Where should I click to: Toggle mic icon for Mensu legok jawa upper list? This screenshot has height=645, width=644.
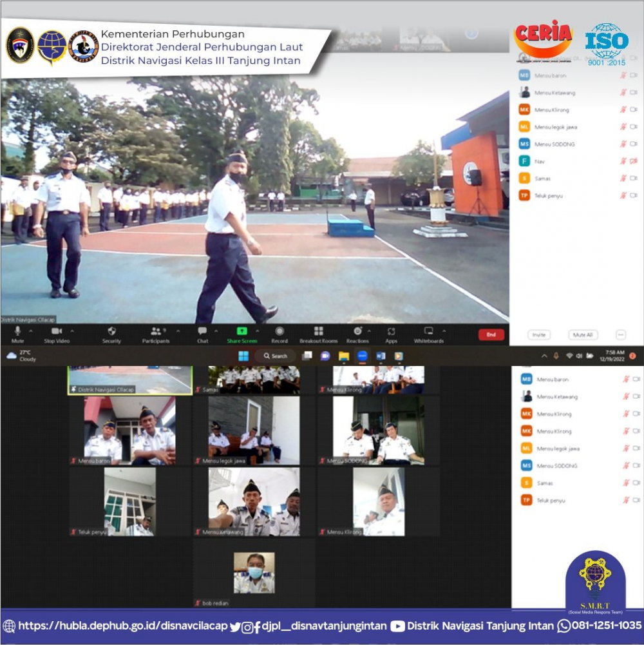point(623,127)
